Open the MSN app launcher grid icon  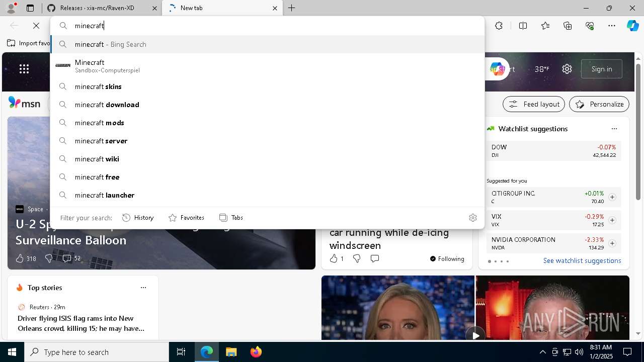click(x=24, y=69)
